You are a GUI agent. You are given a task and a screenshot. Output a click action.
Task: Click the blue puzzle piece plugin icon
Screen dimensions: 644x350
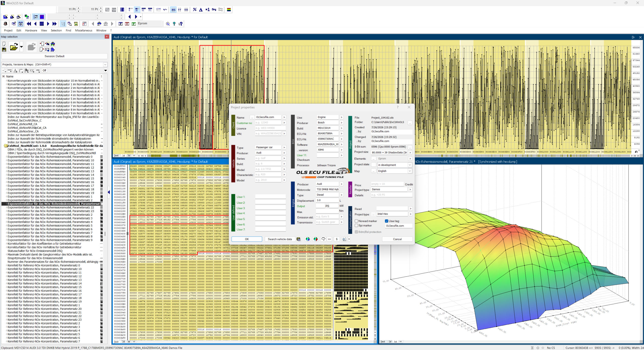[53, 50]
